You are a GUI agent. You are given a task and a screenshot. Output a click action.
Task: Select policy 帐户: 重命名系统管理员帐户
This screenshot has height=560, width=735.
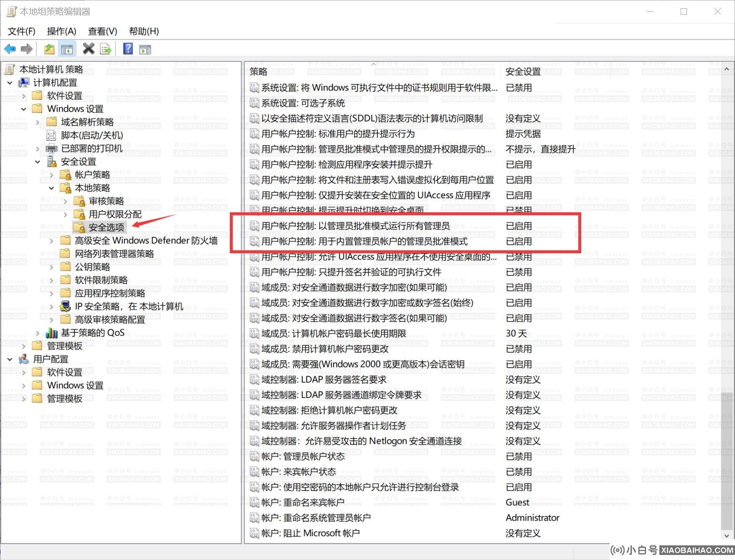(x=316, y=518)
